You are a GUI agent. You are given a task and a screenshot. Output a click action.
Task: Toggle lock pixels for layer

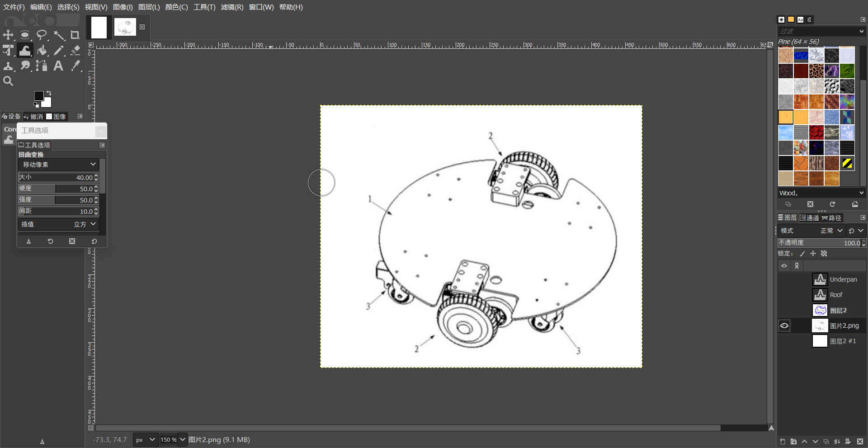(802, 254)
